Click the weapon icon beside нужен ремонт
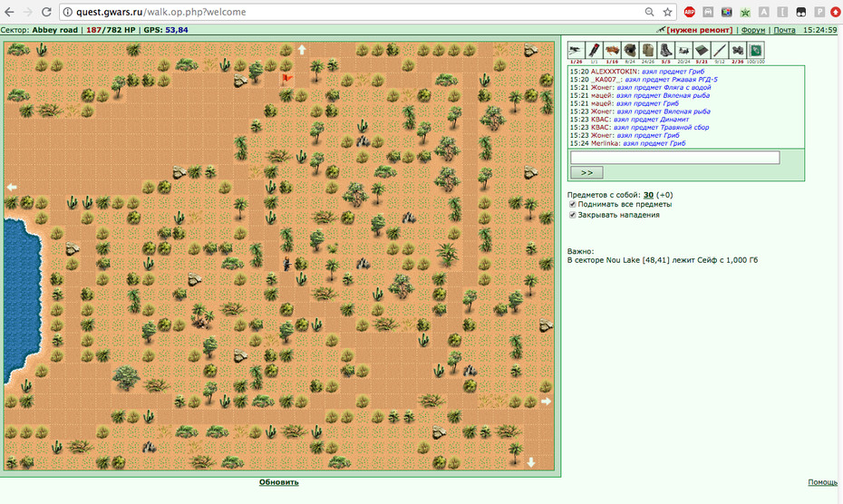843x504 pixels. pyautogui.click(x=661, y=30)
